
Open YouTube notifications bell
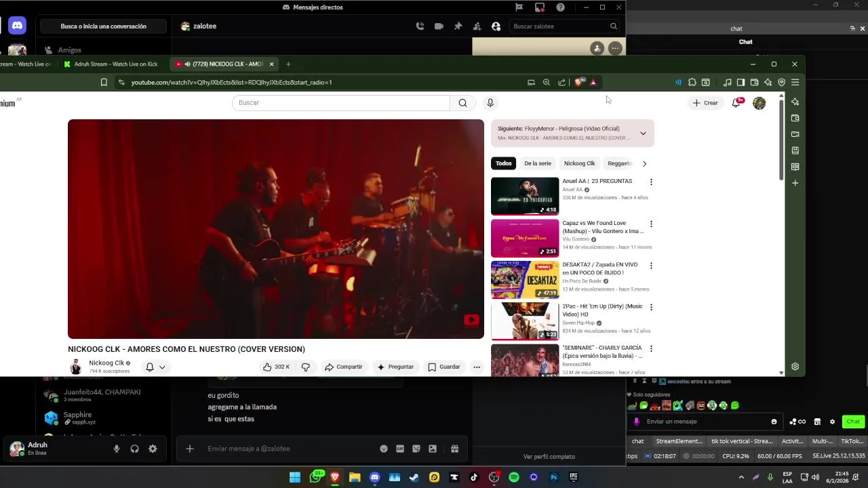[736, 103]
